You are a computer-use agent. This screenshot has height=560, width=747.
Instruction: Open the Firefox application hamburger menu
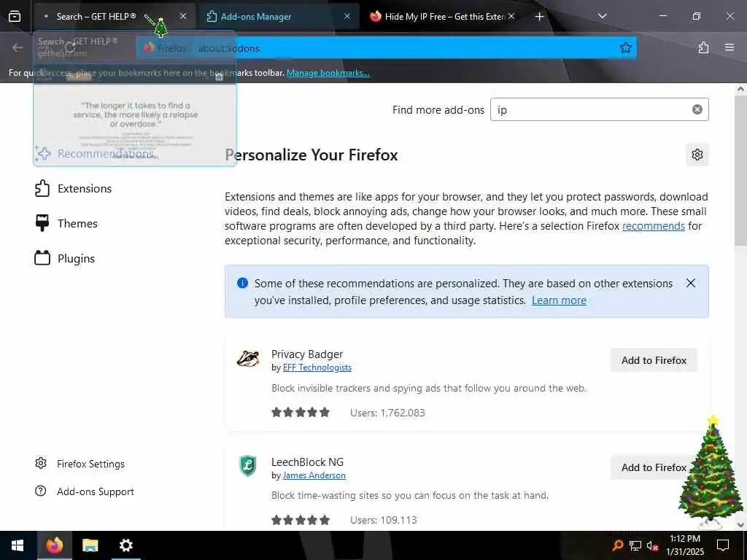(x=729, y=47)
